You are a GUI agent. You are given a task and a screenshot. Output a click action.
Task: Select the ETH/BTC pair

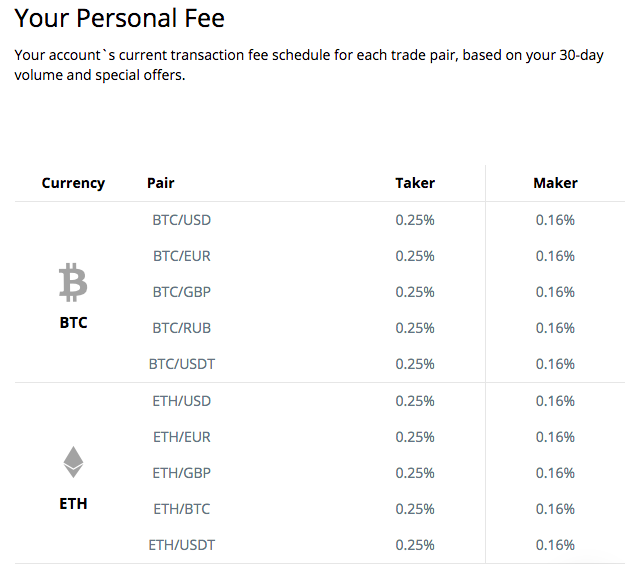[181, 509]
